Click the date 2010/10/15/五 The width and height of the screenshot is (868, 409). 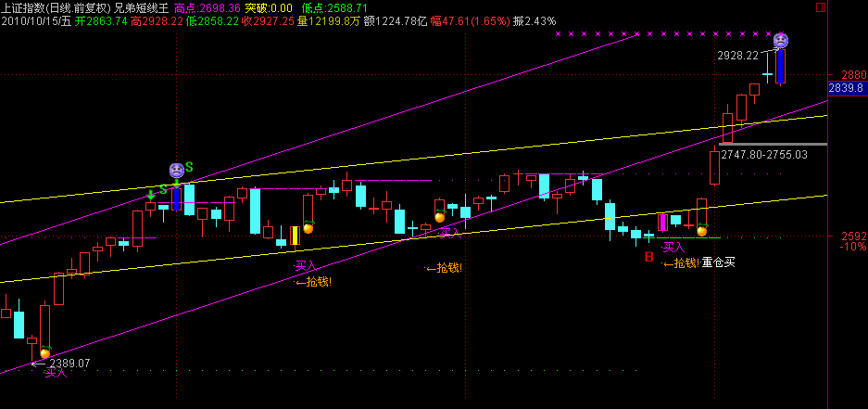(36, 21)
